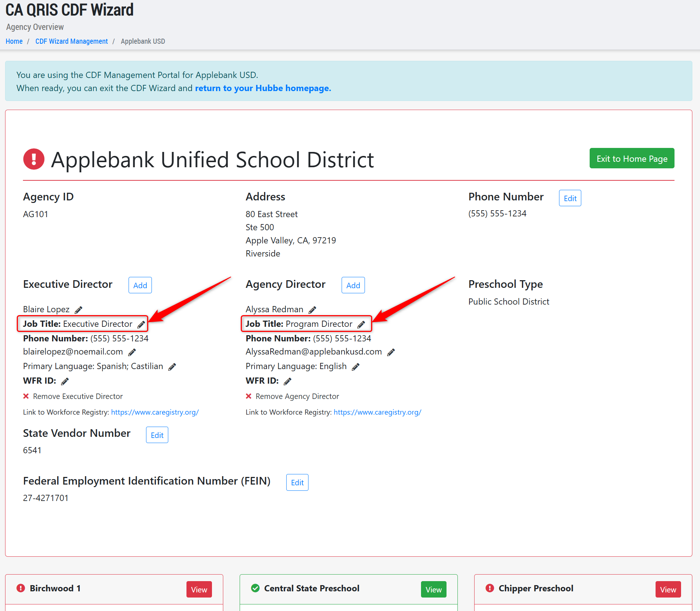The width and height of the screenshot is (700, 611).
Task: Click pencil icon next to Alyssa Redman
Action: 312,310
